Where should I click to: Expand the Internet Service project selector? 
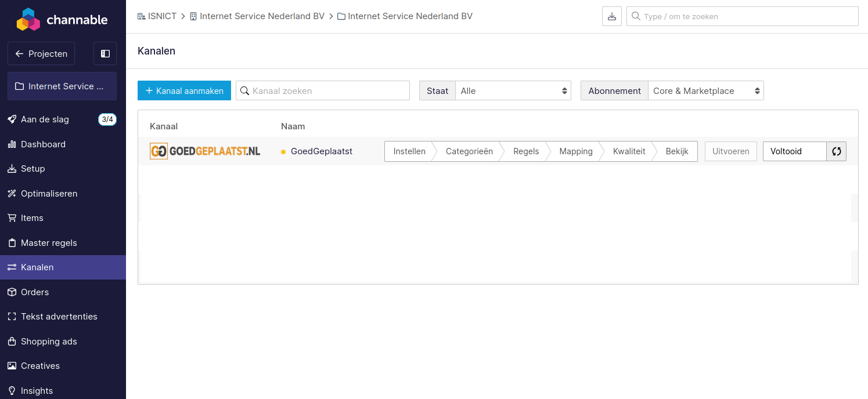click(x=62, y=86)
